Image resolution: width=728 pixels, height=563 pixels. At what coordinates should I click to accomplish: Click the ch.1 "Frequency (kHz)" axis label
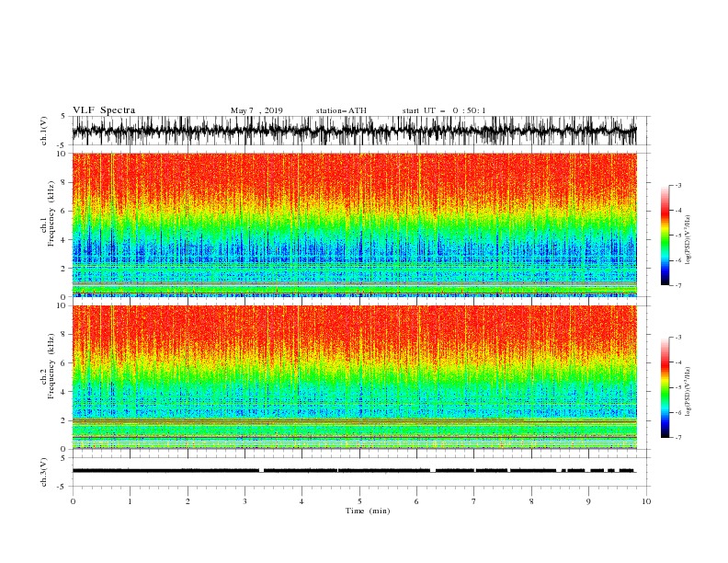[x=51, y=212]
